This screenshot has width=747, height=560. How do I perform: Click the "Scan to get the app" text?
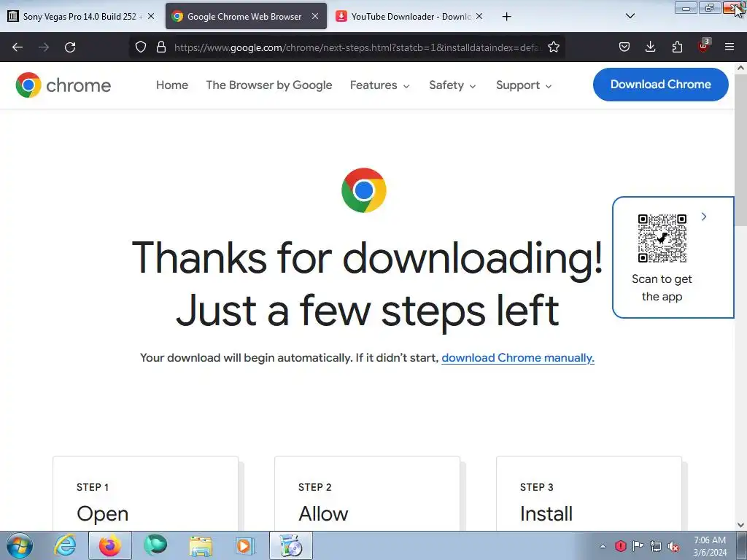[662, 287]
